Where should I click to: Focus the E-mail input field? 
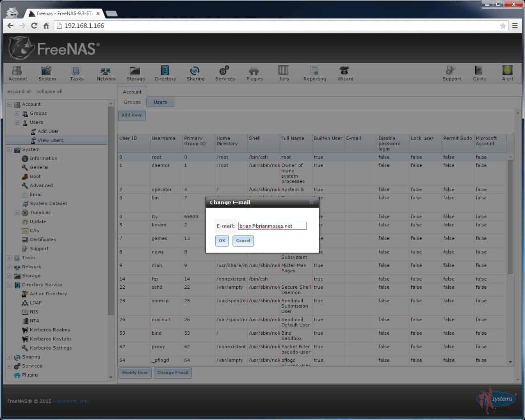pyautogui.click(x=272, y=226)
